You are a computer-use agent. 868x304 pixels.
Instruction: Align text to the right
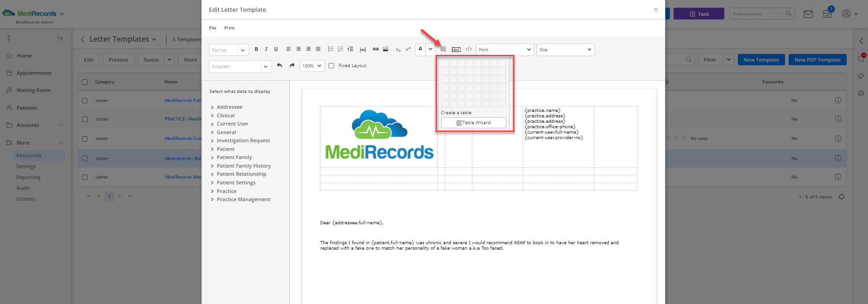[309, 49]
